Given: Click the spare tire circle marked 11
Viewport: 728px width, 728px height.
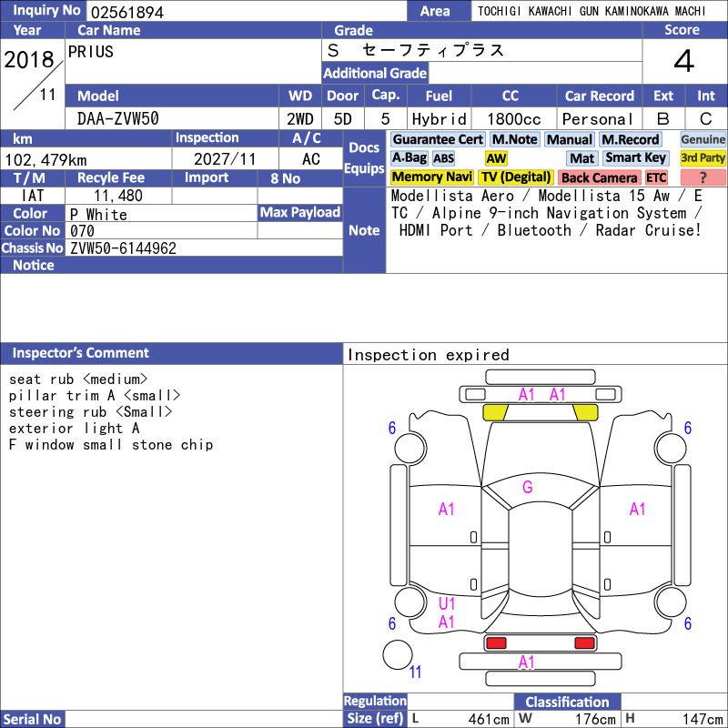Looking at the screenshot, I should coord(398,654).
